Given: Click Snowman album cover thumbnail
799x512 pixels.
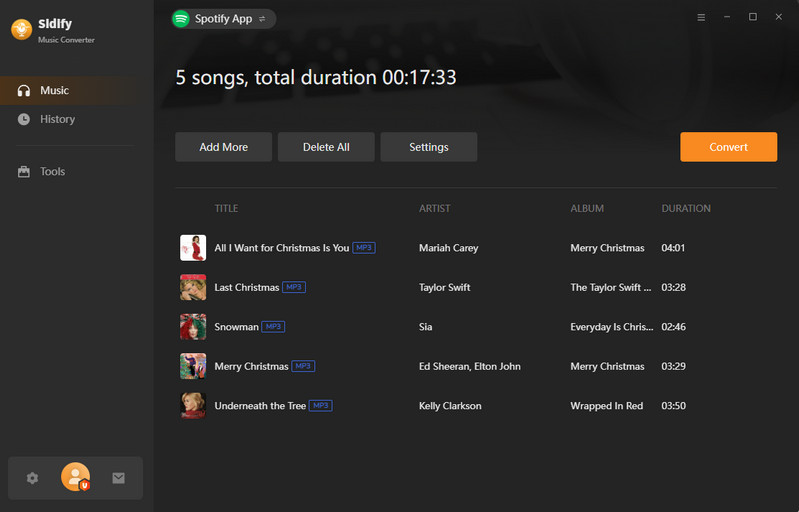Looking at the screenshot, I should click(x=193, y=327).
